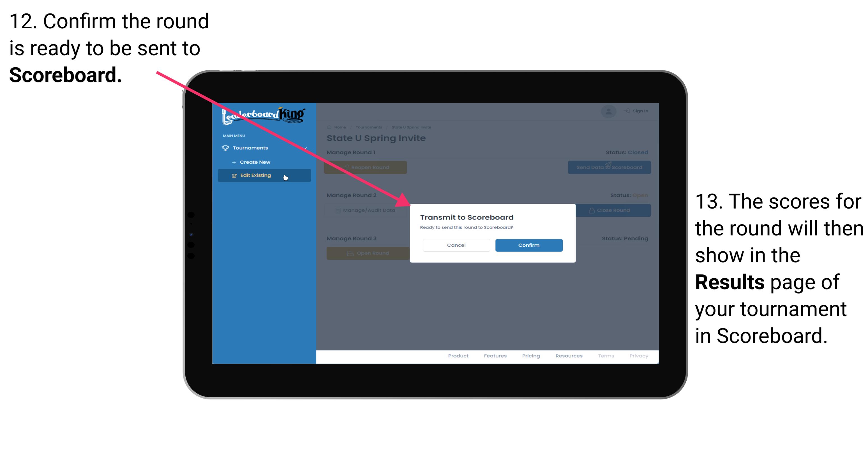Click the Sign In user account icon
Viewport: 868px width, 467px height.
(608, 112)
